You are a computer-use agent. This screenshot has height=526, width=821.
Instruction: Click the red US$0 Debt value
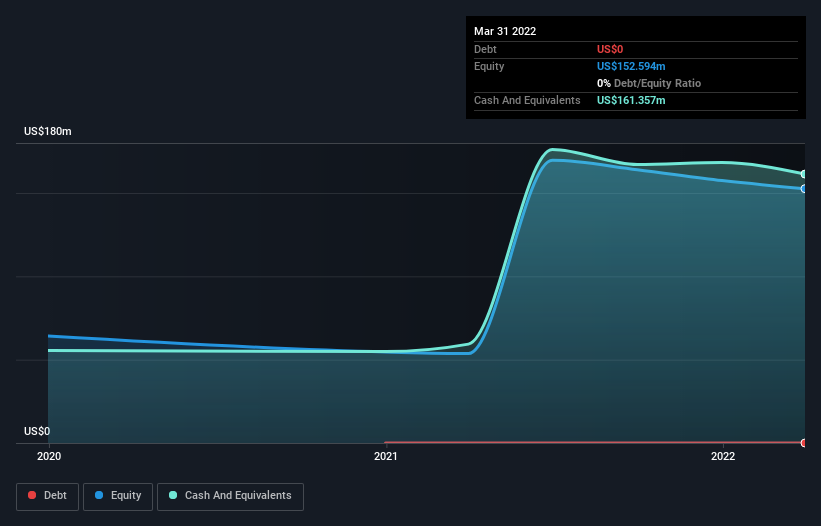610,49
